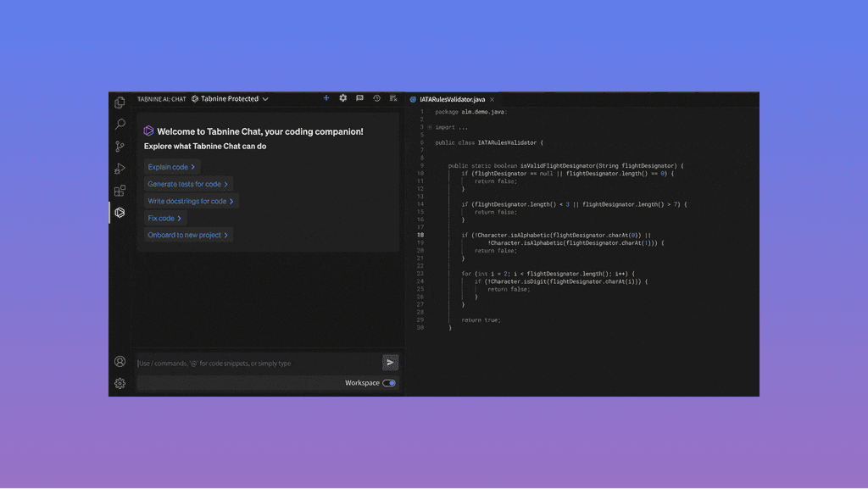This screenshot has width=868, height=489.
Task: Open the Explorer icon in the activity bar
Action: pyautogui.click(x=120, y=103)
